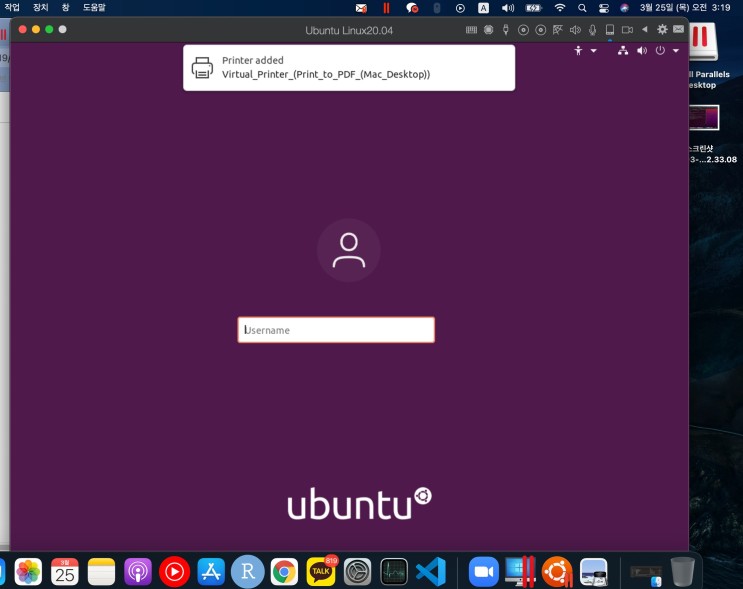Click the Parallels USB device icon

pyautogui.click(x=506, y=30)
